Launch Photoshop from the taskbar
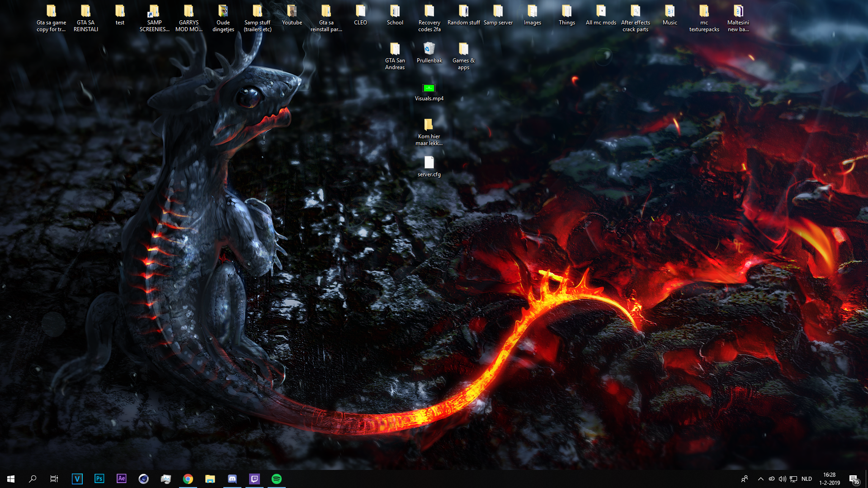 [99, 479]
